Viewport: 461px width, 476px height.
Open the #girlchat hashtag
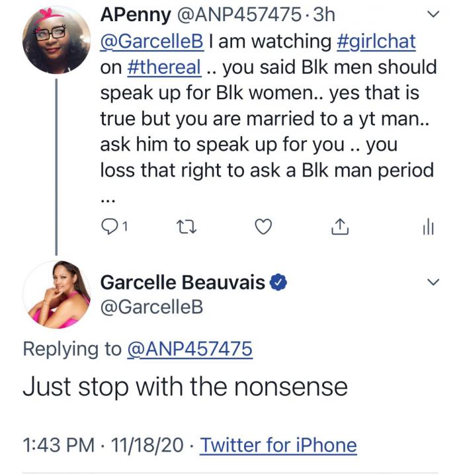(376, 41)
